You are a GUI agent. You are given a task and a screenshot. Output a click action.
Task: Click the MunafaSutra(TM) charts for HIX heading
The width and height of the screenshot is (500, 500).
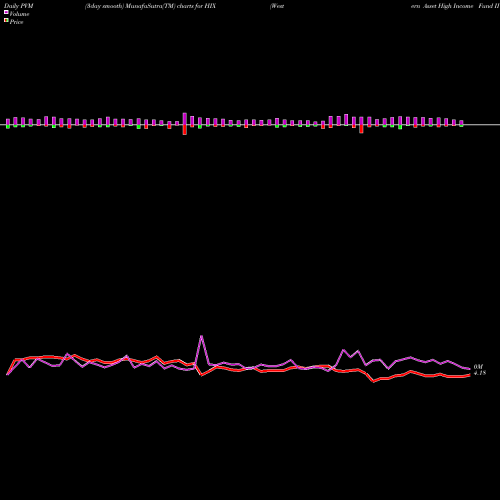point(170,6)
